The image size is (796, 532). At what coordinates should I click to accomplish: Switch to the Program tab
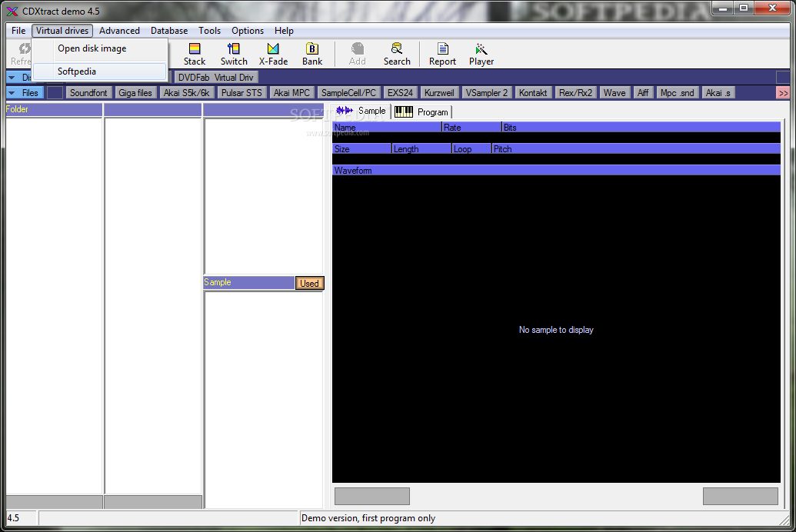(421, 111)
